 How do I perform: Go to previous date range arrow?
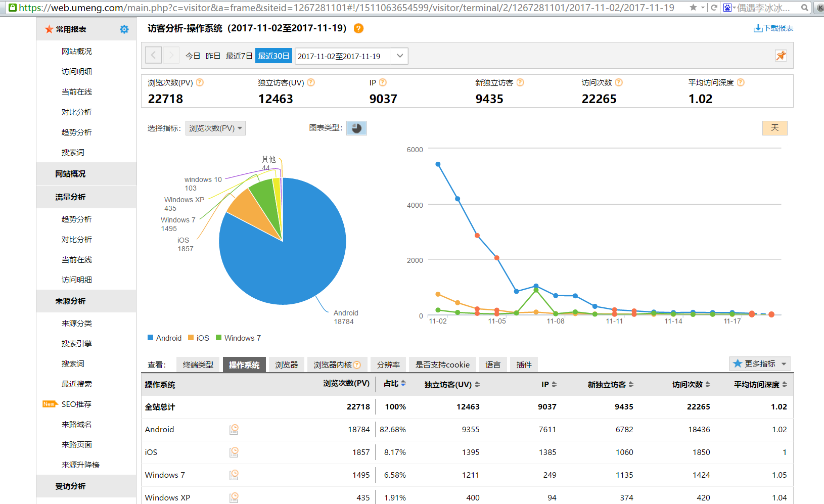click(x=153, y=56)
